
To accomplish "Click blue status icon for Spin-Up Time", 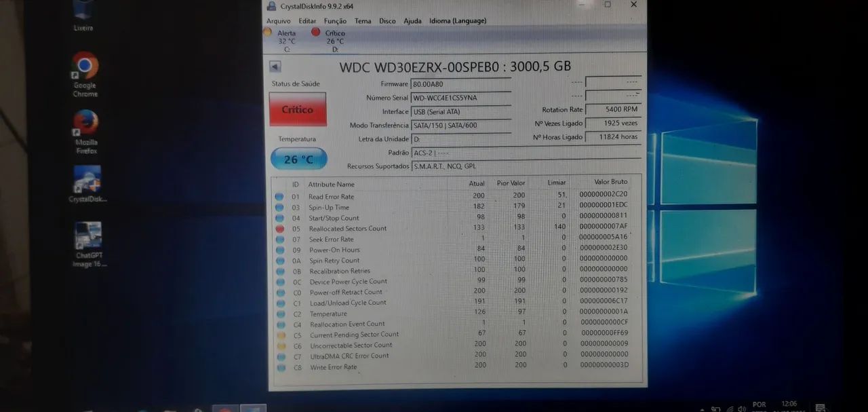I will pyautogui.click(x=279, y=207).
